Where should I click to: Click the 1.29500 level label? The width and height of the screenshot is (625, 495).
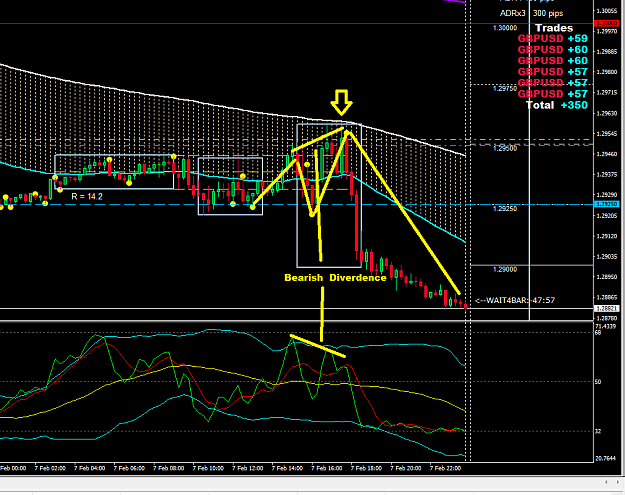point(505,149)
